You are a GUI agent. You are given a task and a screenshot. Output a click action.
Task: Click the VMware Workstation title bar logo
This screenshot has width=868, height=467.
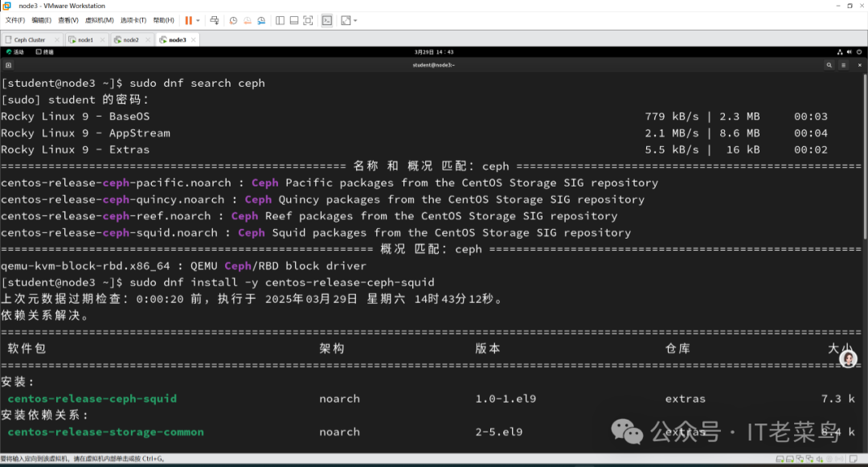coord(6,6)
